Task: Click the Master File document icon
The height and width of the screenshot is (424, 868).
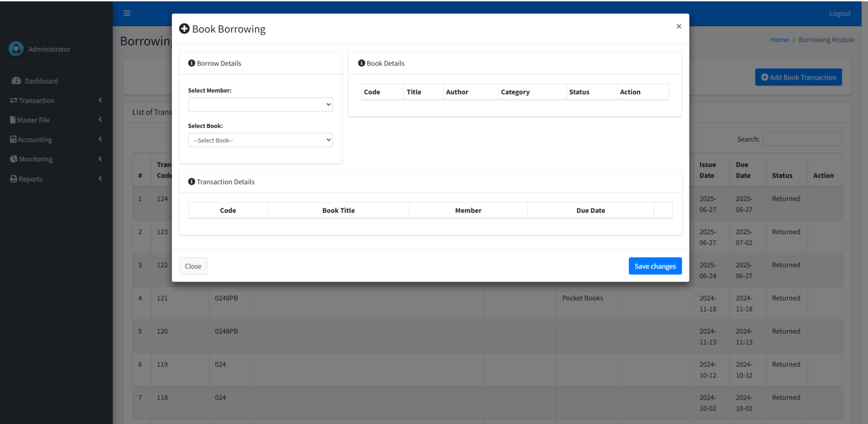Action: coord(13,120)
